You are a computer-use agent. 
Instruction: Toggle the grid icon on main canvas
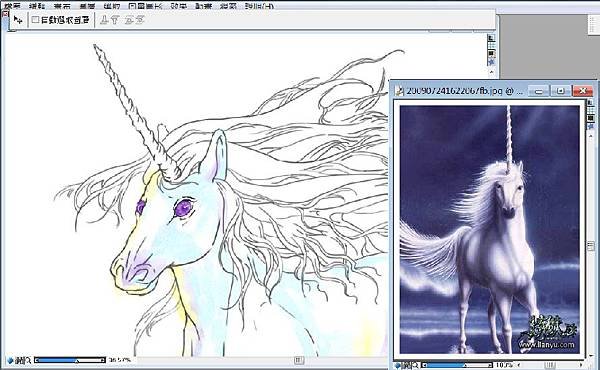(x=491, y=46)
